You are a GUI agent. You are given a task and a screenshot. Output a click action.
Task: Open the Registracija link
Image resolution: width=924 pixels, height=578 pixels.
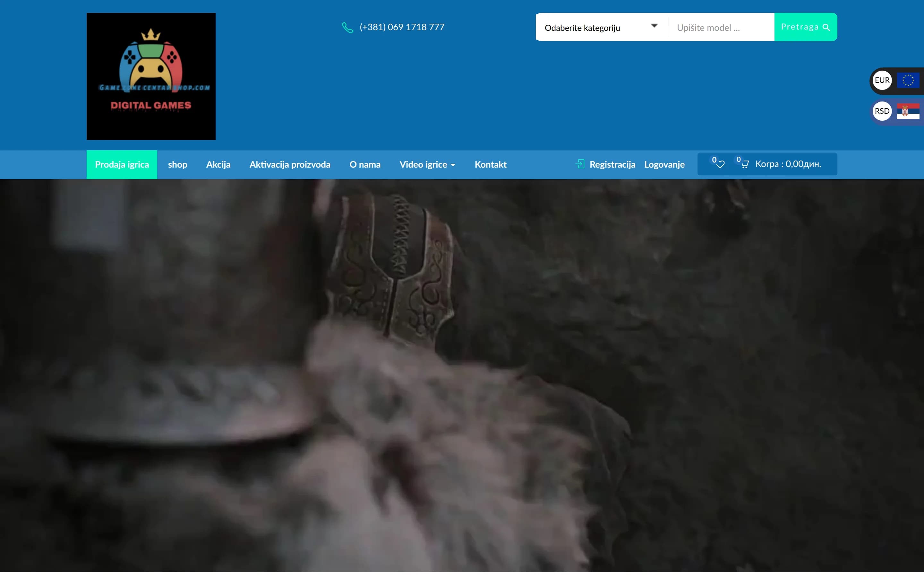pos(612,165)
